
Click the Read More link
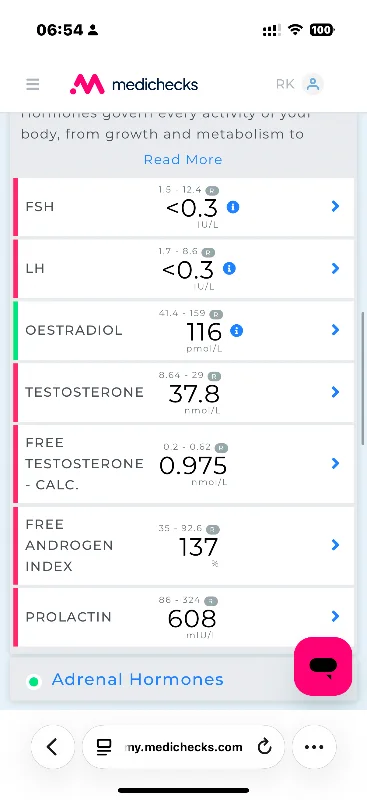coord(183,160)
